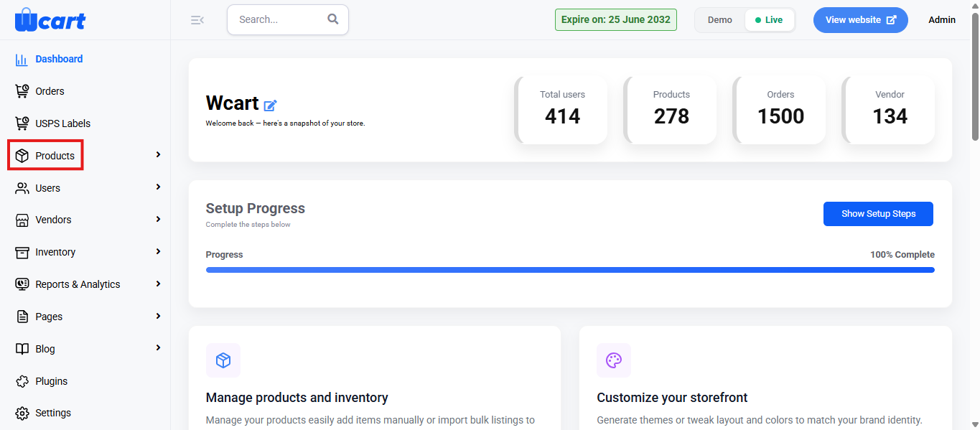Click the Users people icon
This screenshot has width=980, height=430.
(22, 188)
